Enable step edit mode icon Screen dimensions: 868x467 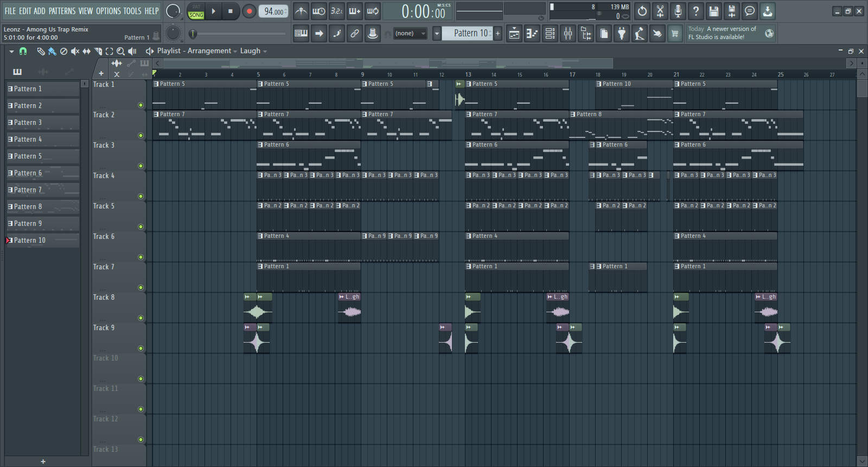[337, 33]
